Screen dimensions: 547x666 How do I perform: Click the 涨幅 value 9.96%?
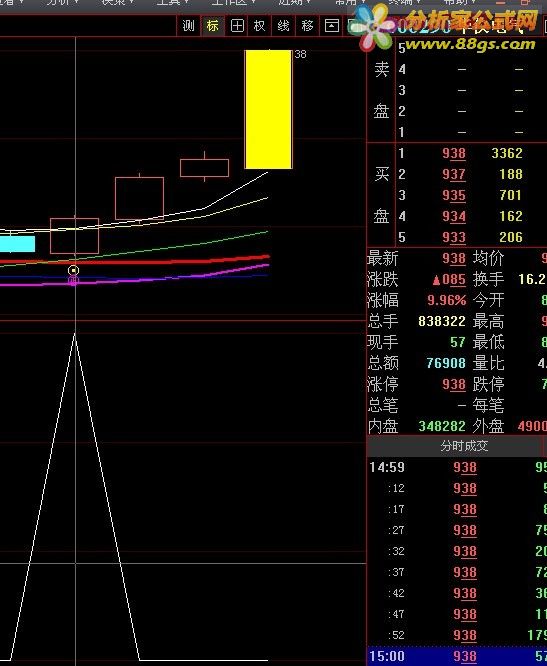447,301
